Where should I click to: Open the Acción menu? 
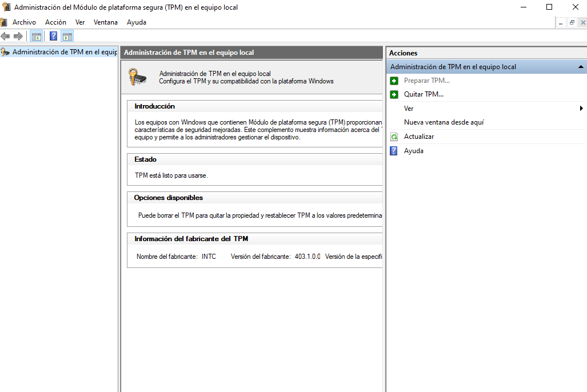pos(55,22)
